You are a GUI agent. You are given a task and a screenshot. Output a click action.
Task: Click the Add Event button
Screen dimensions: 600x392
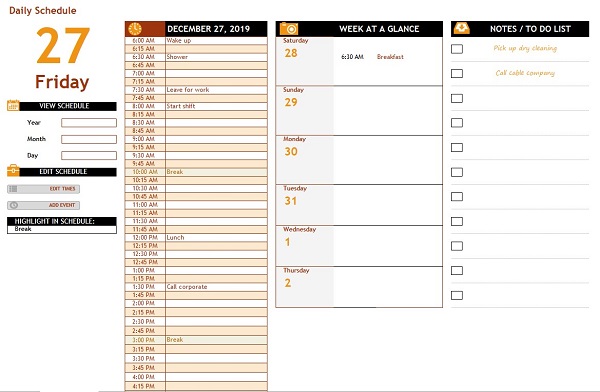pos(44,205)
